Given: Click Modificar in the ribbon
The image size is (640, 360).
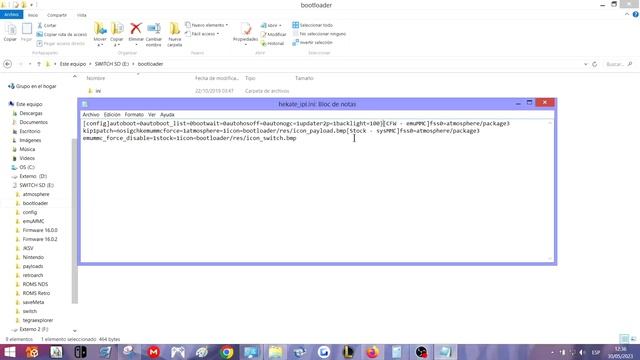Looking at the screenshot, I should point(273,34).
